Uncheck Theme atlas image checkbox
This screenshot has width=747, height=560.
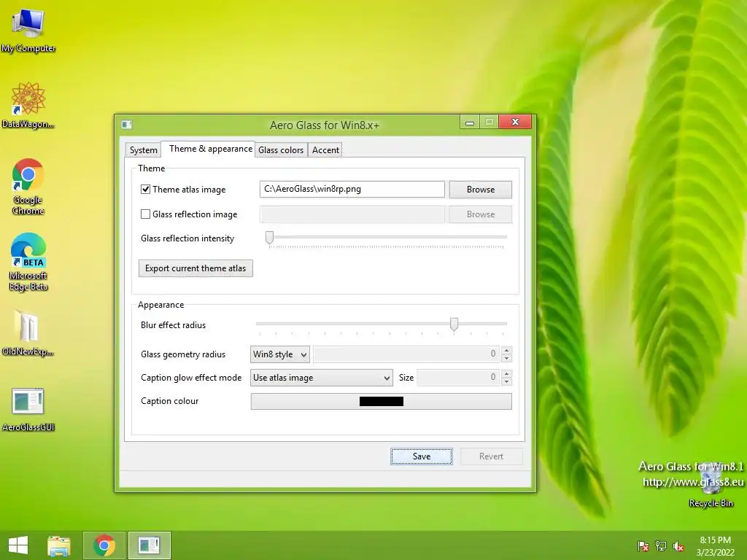point(145,189)
